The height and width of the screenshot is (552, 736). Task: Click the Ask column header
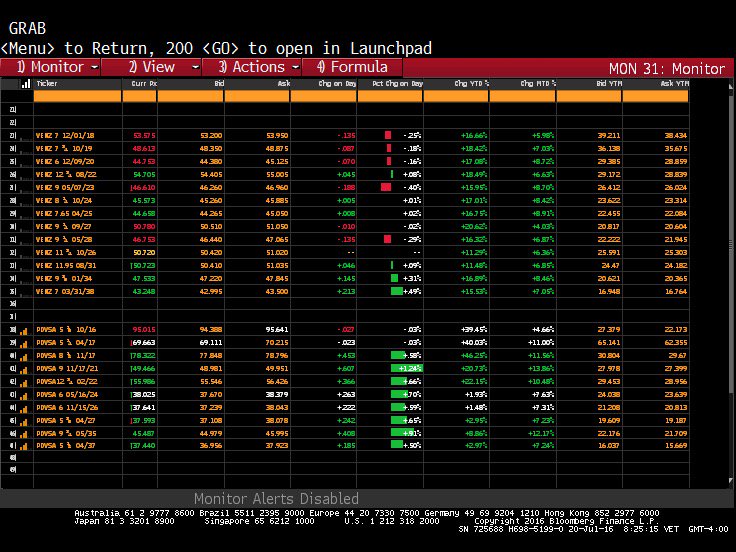pos(284,84)
